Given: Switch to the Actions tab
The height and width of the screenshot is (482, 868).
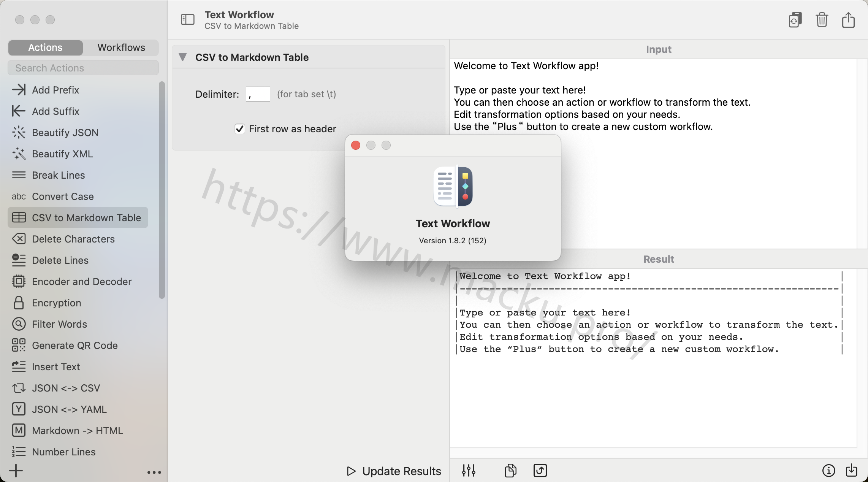Looking at the screenshot, I should 45,48.
